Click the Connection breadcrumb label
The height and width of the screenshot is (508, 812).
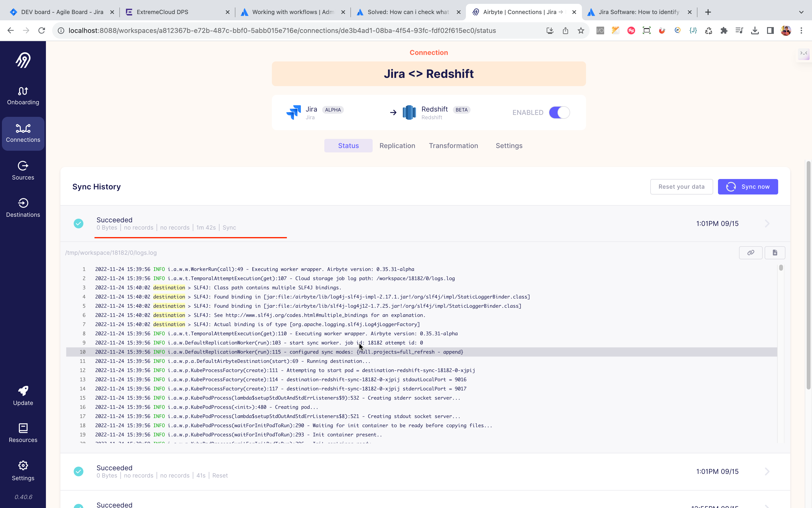[x=428, y=52]
